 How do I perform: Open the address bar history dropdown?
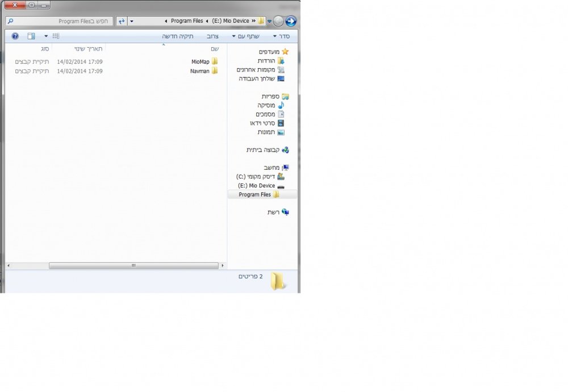click(132, 22)
